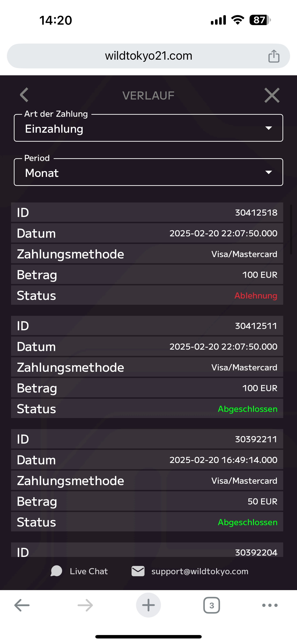The image size is (297, 644).
Task: Tap the share icon in address bar
Action: [274, 56]
